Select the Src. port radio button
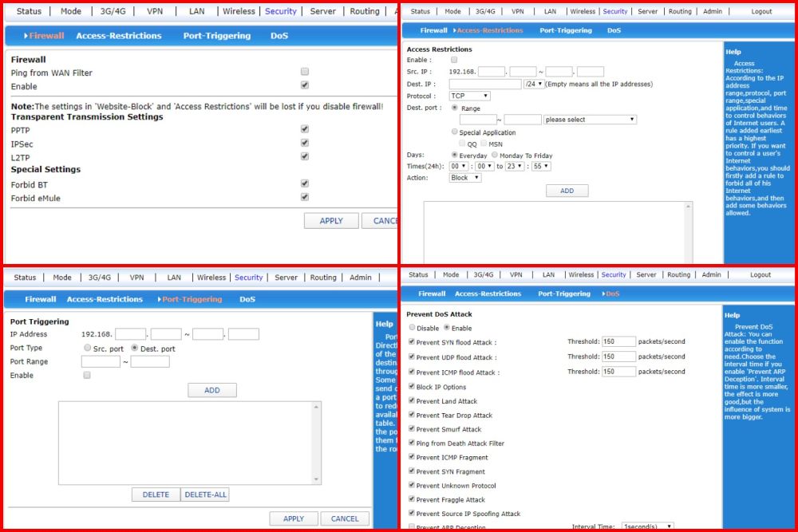This screenshot has width=798, height=532. [x=87, y=348]
